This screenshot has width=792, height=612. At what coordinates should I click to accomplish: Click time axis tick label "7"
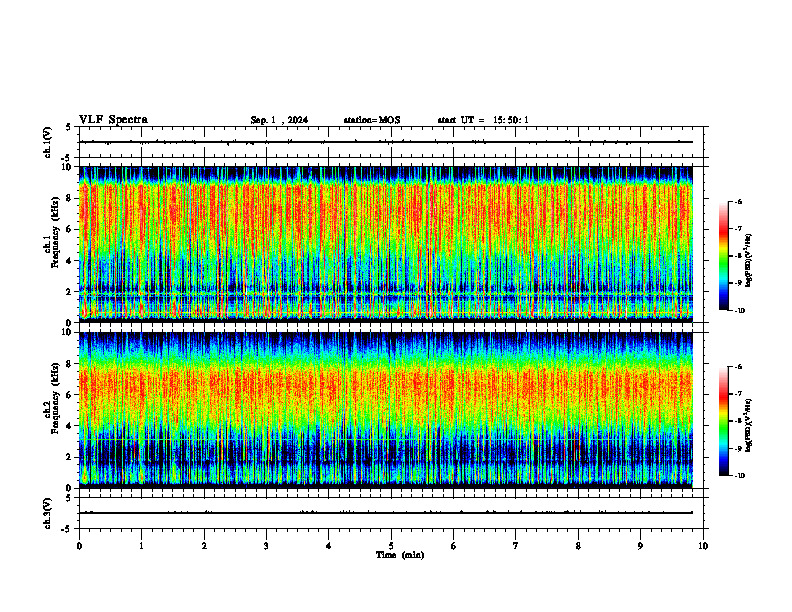[x=516, y=546]
